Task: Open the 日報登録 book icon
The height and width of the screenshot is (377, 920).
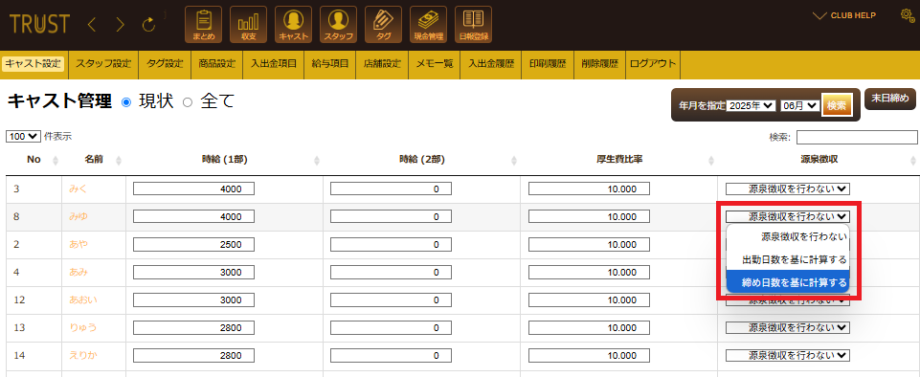Action: click(473, 25)
